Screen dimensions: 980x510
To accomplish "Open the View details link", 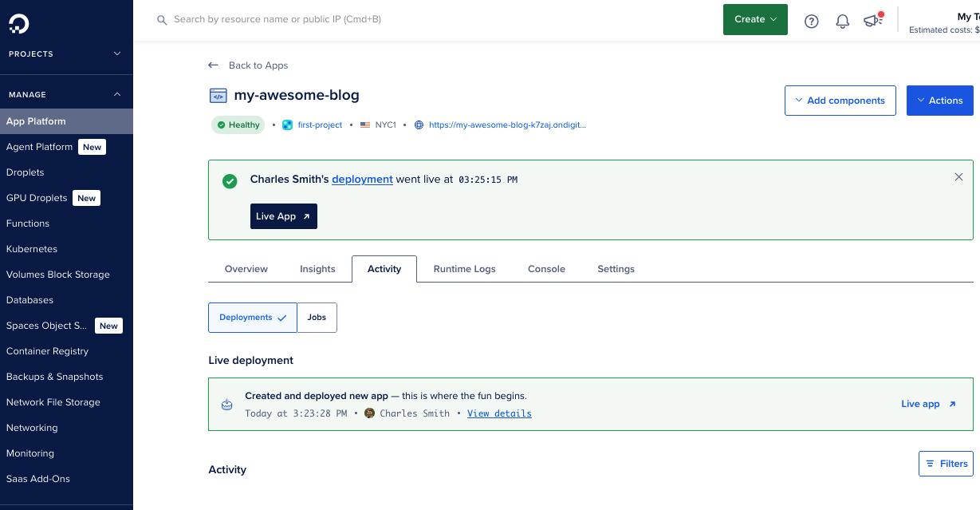I will pyautogui.click(x=499, y=413).
